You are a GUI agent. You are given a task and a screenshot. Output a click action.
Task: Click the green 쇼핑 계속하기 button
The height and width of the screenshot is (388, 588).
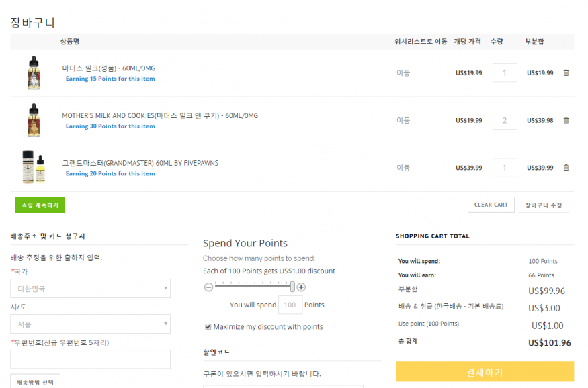[40, 205]
